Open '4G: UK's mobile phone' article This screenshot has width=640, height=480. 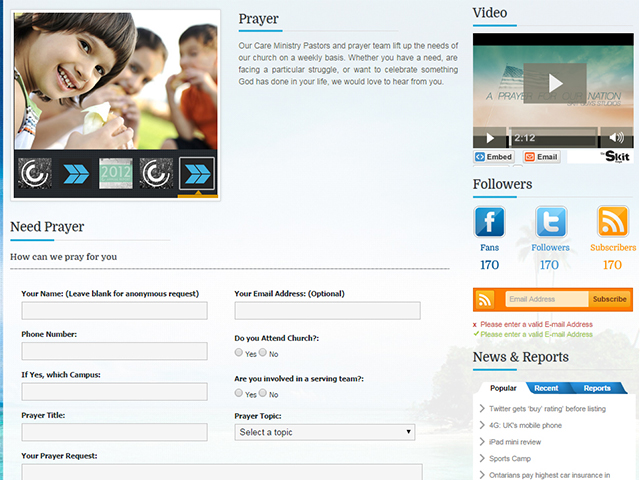point(525,425)
